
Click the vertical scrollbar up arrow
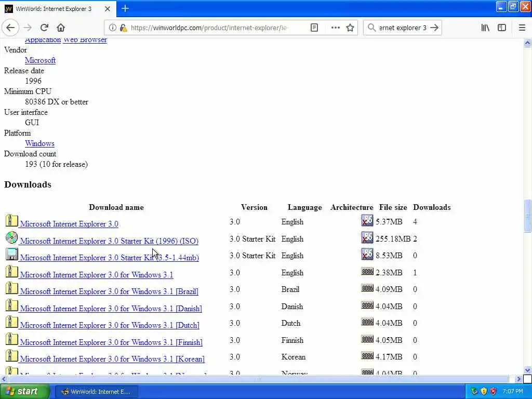[527, 43]
